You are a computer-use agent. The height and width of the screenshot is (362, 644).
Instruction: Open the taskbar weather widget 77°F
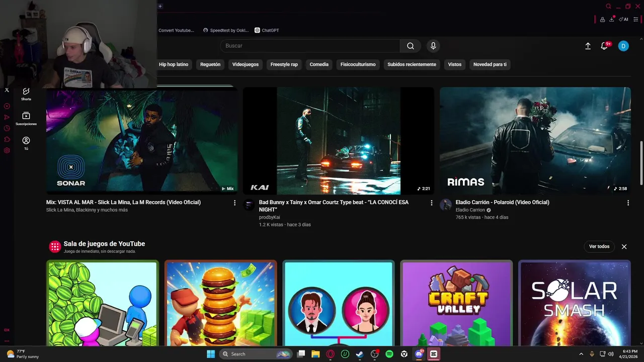click(x=22, y=354)
